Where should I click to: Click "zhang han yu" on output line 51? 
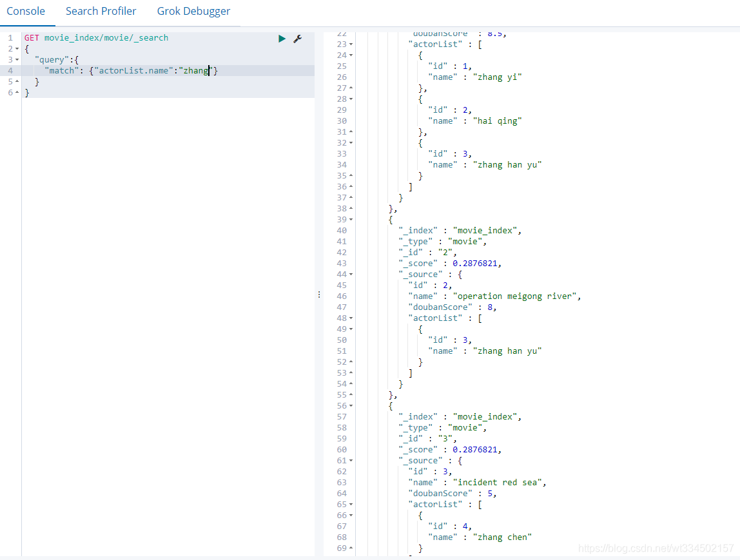point(507,351)
